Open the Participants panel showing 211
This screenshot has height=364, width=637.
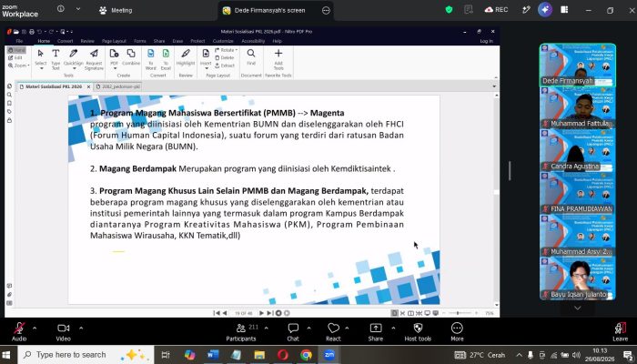(x=241, y=331)
